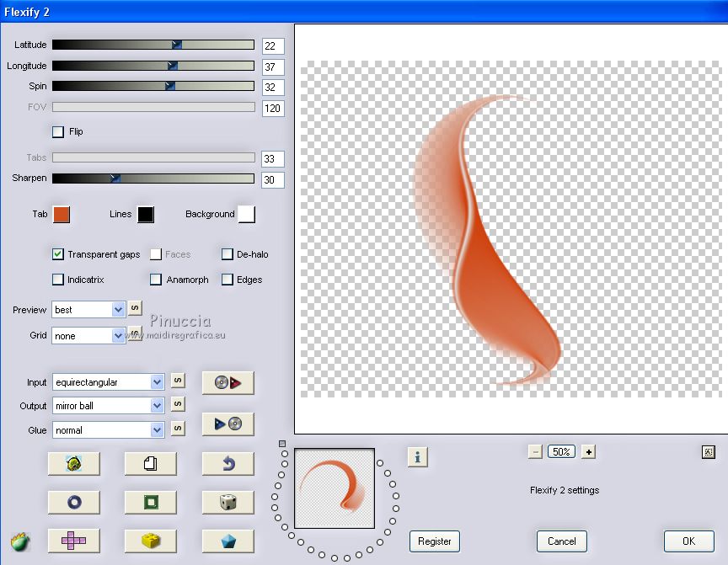The width and height of the screenshot is (728, 565).
Task: Click the Tabs value field
Action: 273,158
